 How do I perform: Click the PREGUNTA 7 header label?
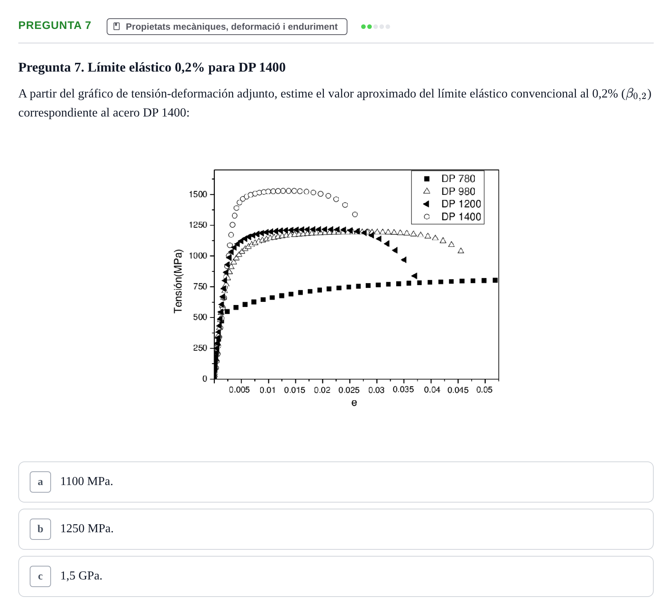55,26
